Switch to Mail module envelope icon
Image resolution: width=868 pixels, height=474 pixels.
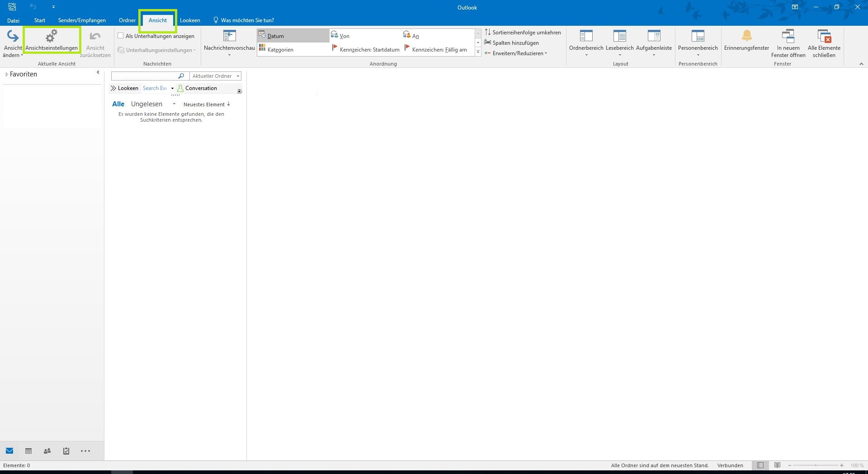pos(9,451)
